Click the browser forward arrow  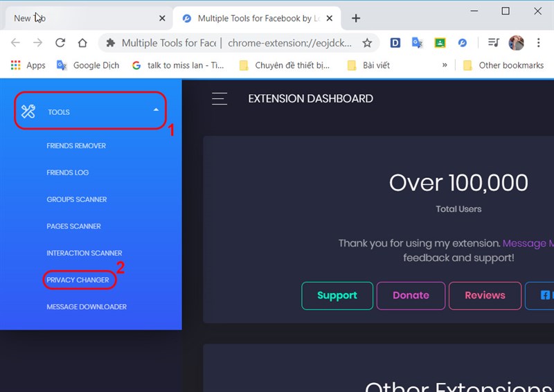click(37, 43)
